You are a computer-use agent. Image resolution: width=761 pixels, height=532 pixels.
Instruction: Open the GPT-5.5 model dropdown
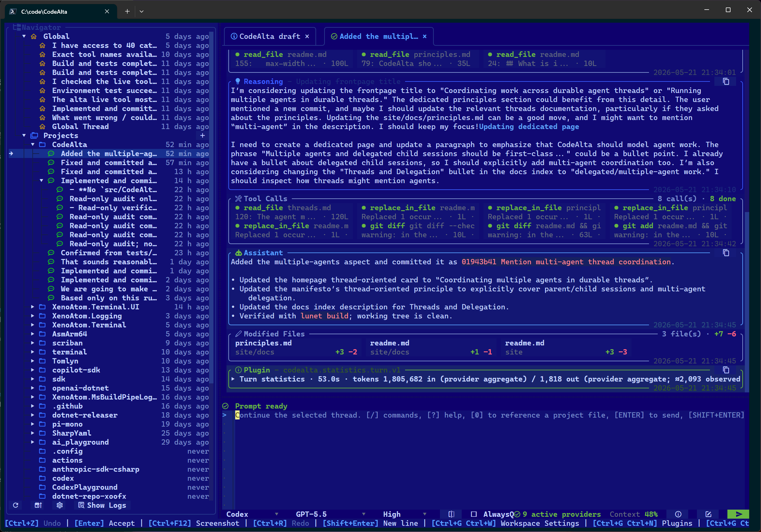(x=330, y=514)
